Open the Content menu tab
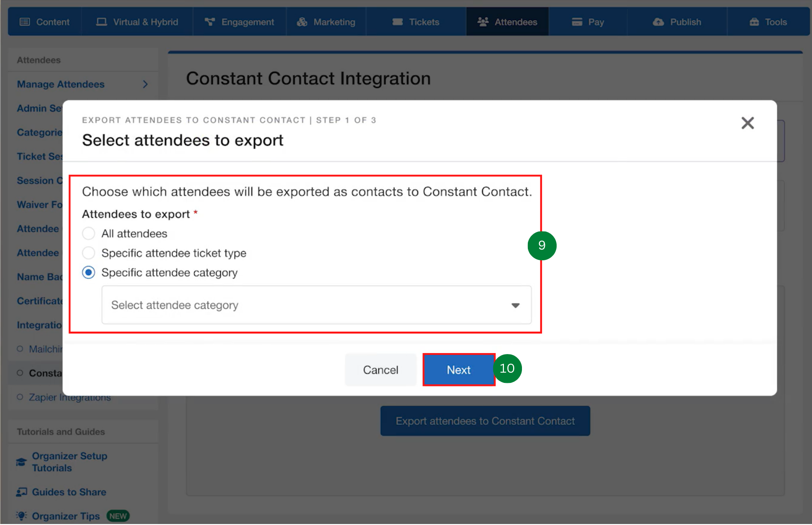This screenshot has width=812, height=525. click(x=45, y=22)
